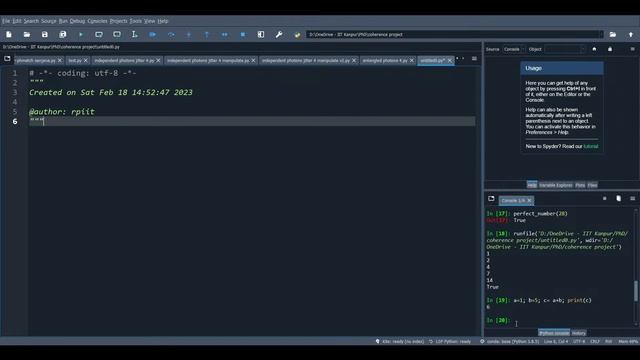
Task: Interrupt kernel stop icon in console
Action: coord(604,199)
